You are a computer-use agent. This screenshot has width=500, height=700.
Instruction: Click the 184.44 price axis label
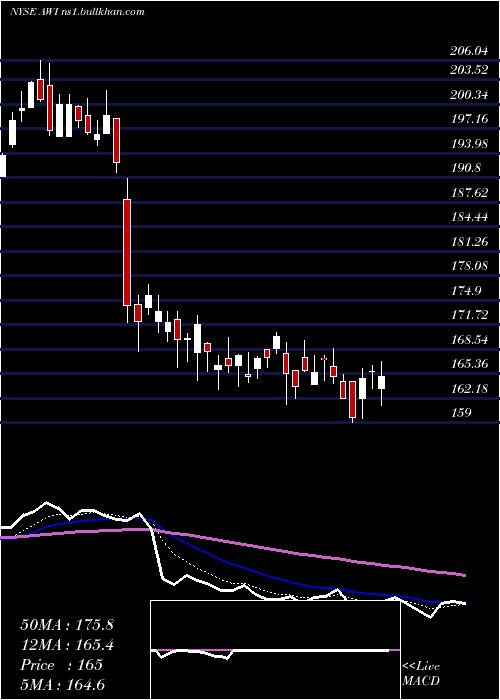tap(469, 217)
